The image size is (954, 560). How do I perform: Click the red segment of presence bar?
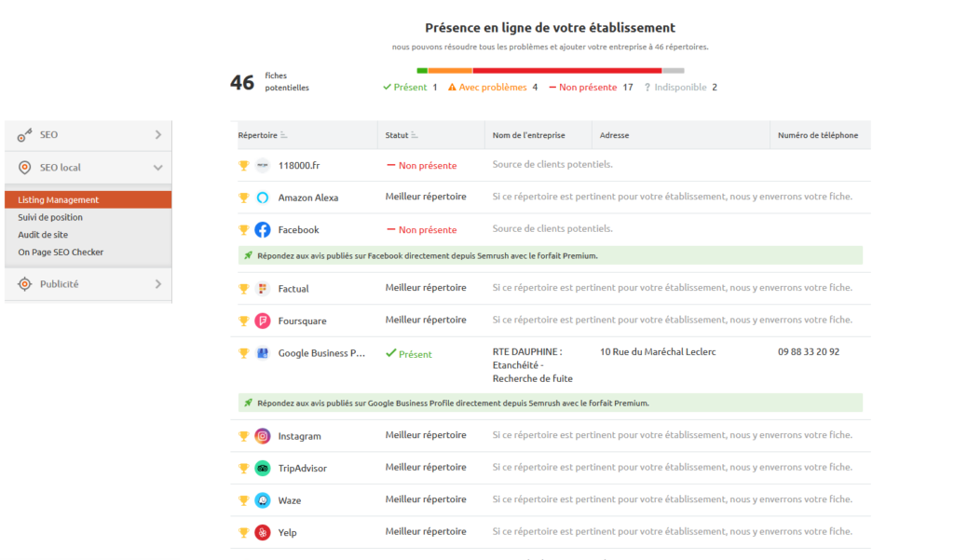coord(566,70)
